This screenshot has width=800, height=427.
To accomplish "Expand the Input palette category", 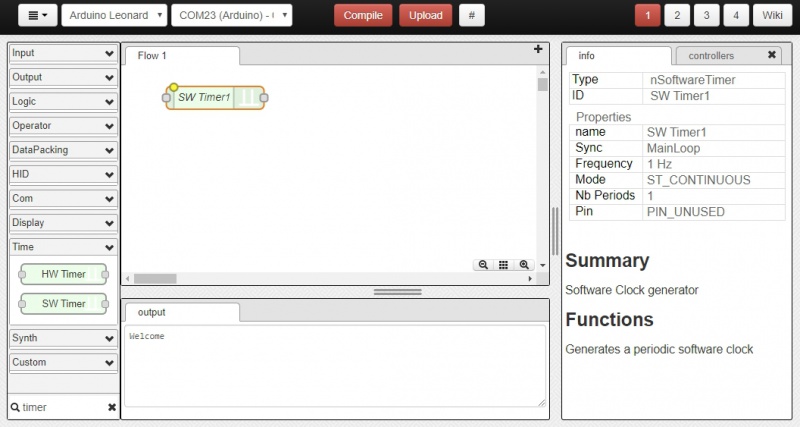I will click(x=63, y=53).
